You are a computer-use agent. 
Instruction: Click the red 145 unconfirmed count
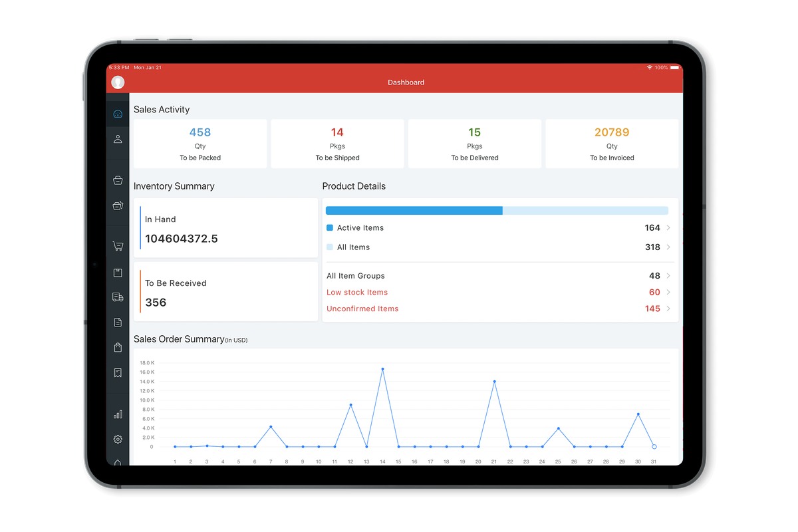click(x=652, y=309)
